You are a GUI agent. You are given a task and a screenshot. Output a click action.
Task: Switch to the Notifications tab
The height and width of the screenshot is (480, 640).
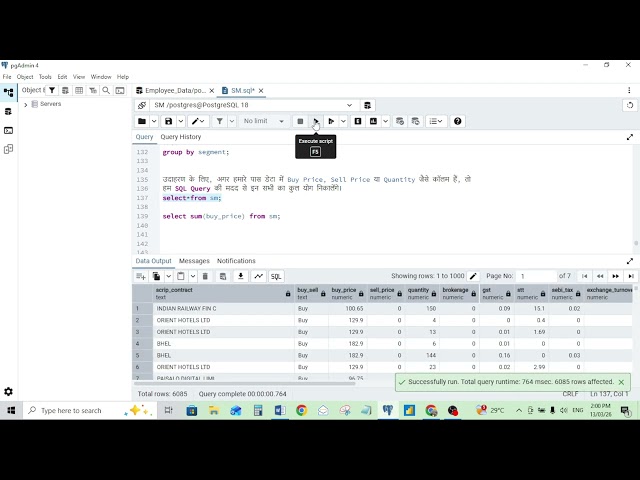[x=236, y=261]
